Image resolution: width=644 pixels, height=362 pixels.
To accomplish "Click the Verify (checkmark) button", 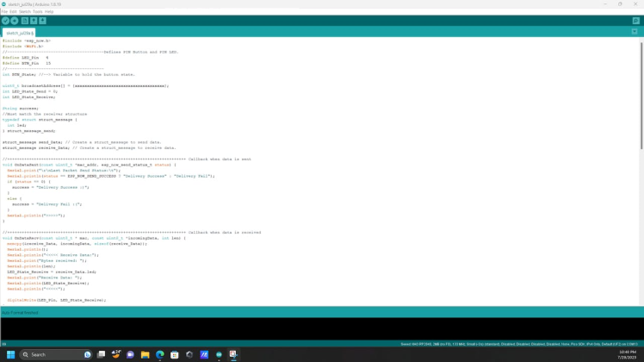I will click(5, 21).
